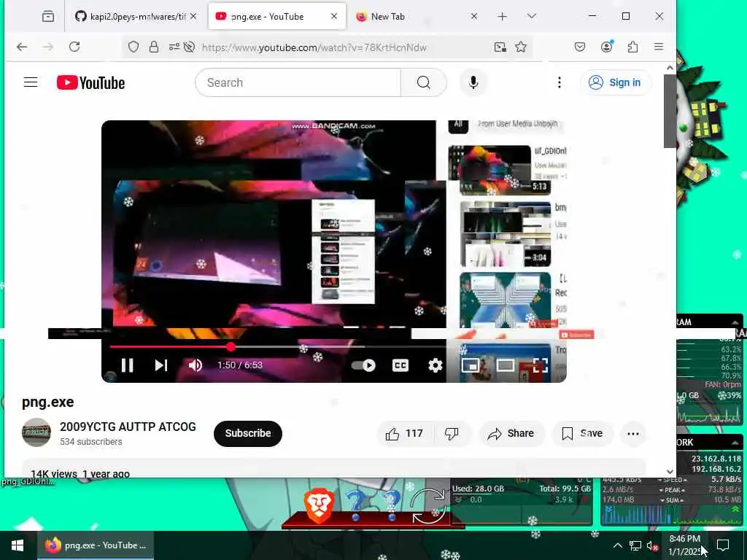The width and height of the screenshot is (747, 560).
Task: Open the Pocket save icon
Action: tap(580, 47)
